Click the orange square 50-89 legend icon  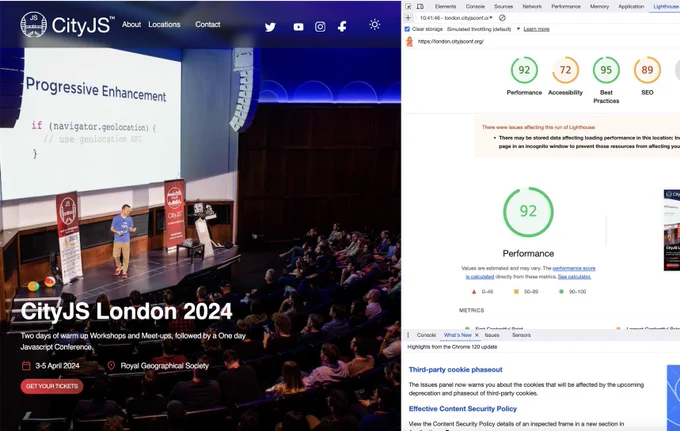pos(516,292)
